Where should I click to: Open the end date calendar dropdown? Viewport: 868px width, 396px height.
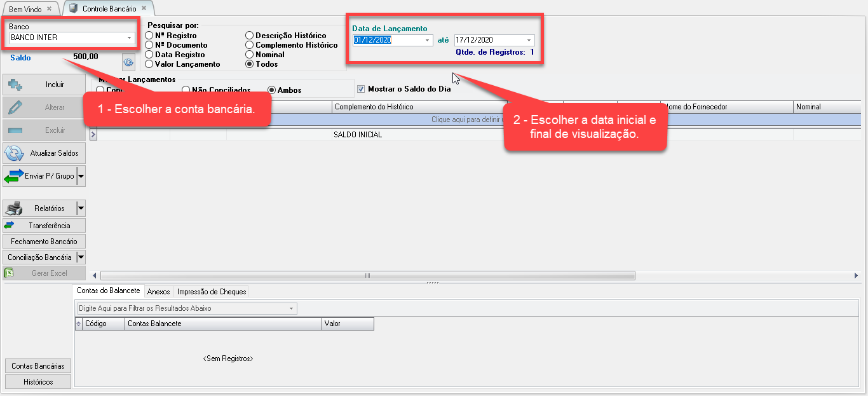529,40
